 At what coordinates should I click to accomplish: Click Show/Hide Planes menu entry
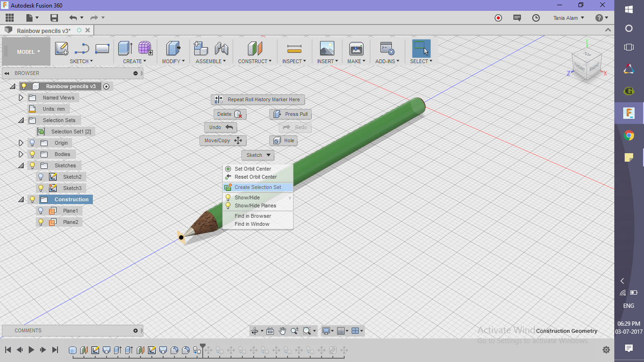pyautogui.click(x=258, y=206)
